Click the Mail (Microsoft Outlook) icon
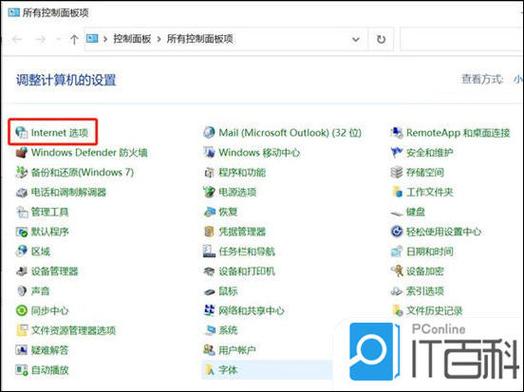This screenshot has width=524, height=392. point(209,133)
